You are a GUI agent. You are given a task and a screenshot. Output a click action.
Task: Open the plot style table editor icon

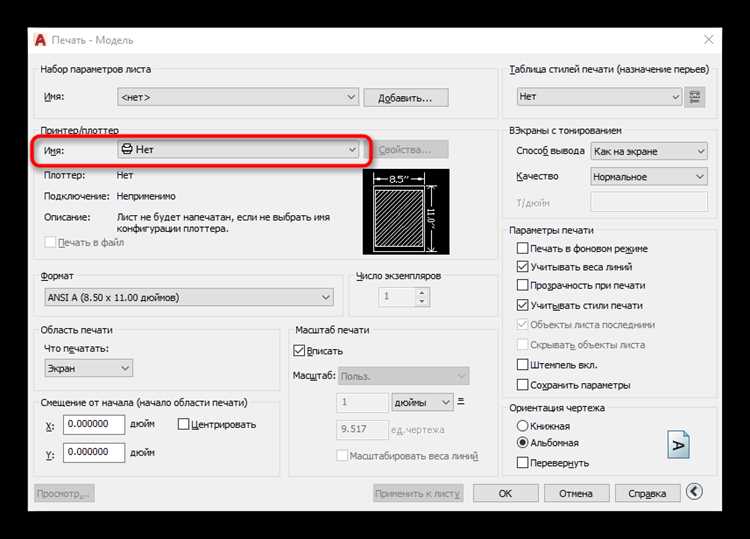click(695, 97)
